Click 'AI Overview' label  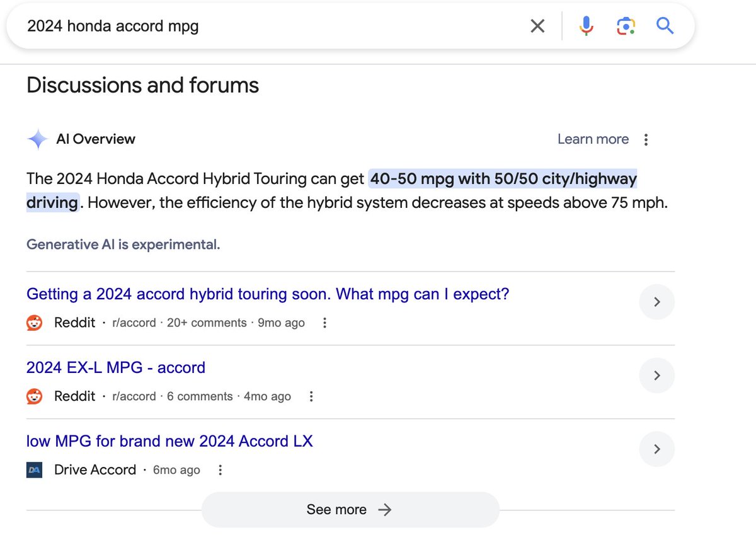pos(96,139)
